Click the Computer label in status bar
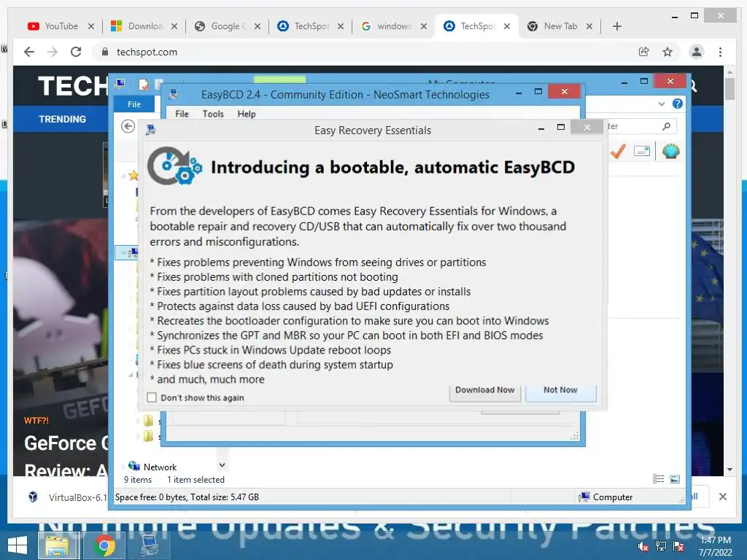 613,497
